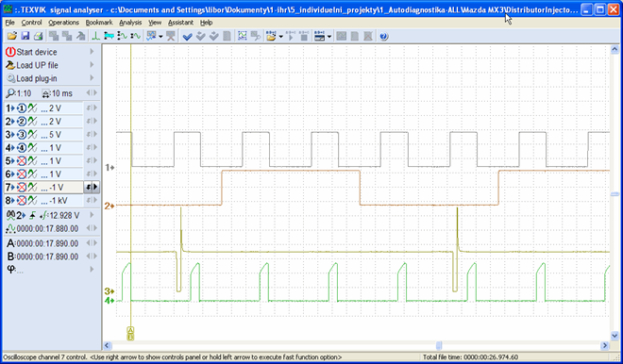Click the waveform position icon beside 0000:00:17.880.00
Image resolution: width=623 pixels, height=364 pixels.
(x=10, y=228)
